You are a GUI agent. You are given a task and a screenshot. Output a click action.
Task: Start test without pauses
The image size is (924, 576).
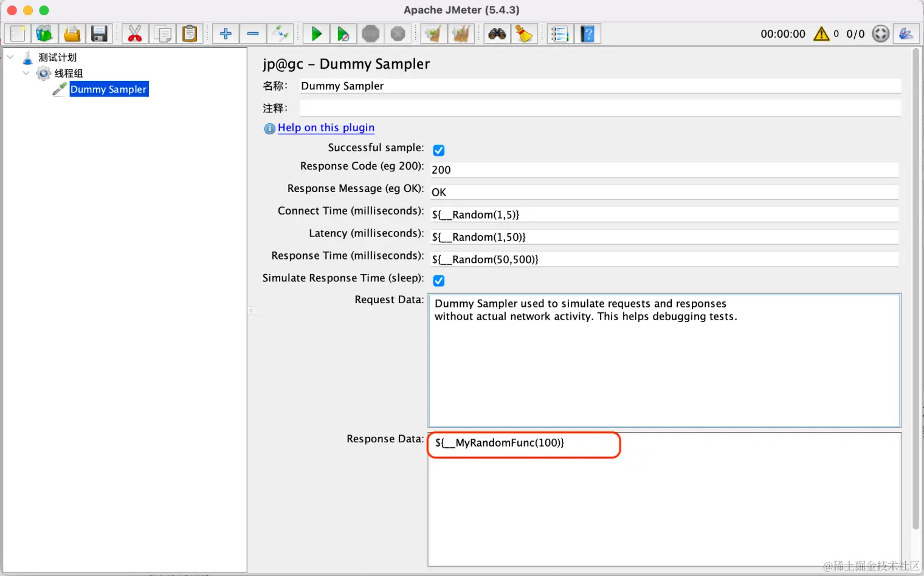point(343,33)
